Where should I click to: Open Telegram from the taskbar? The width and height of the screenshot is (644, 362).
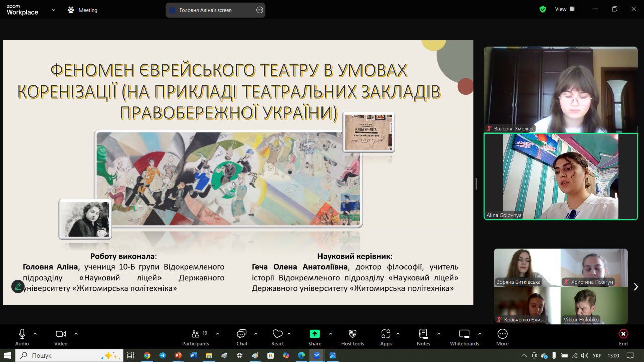click(163, 355)
